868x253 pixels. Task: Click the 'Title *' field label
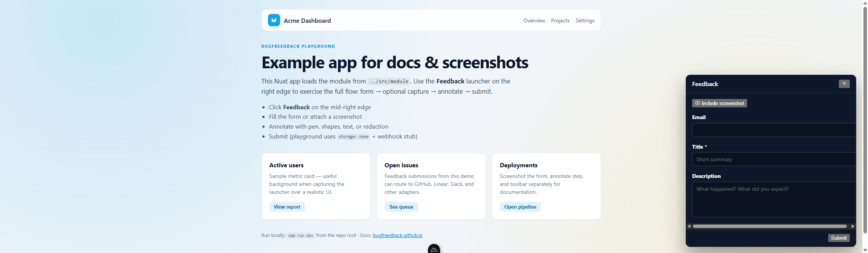tap(699, 147)
